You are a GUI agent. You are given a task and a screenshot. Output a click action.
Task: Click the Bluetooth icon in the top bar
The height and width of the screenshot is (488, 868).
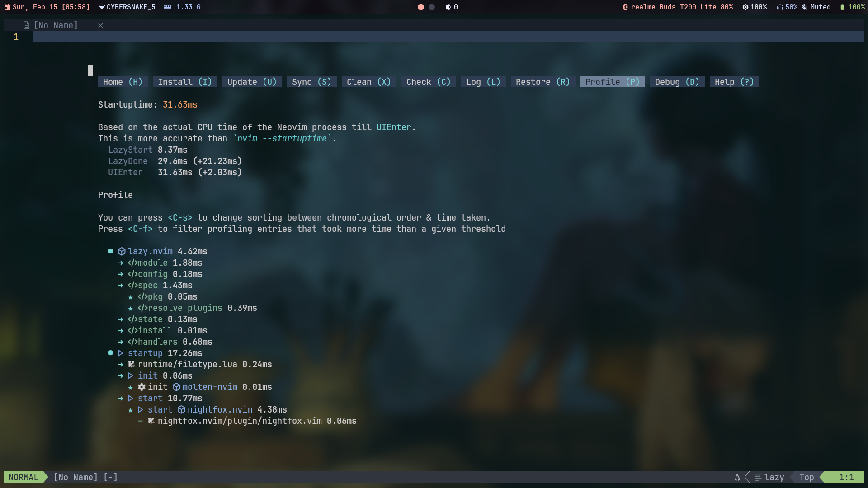pyautogui.click(x=626, y=7)
